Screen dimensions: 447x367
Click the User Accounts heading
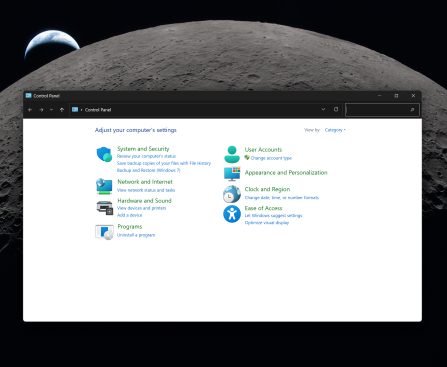pos(263,150)
